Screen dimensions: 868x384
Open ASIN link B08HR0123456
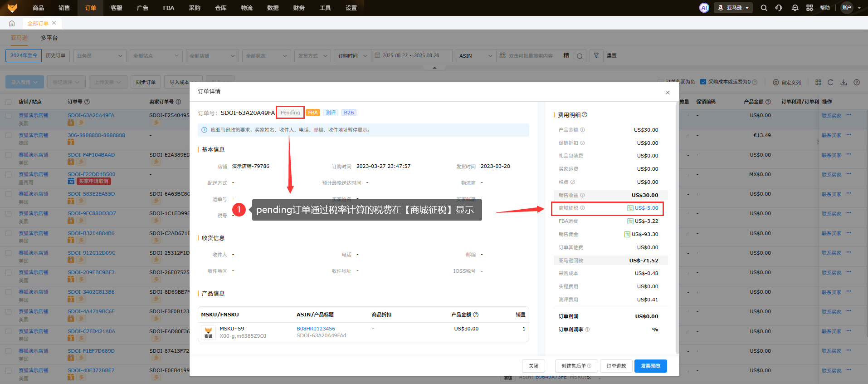coord(316,329)
